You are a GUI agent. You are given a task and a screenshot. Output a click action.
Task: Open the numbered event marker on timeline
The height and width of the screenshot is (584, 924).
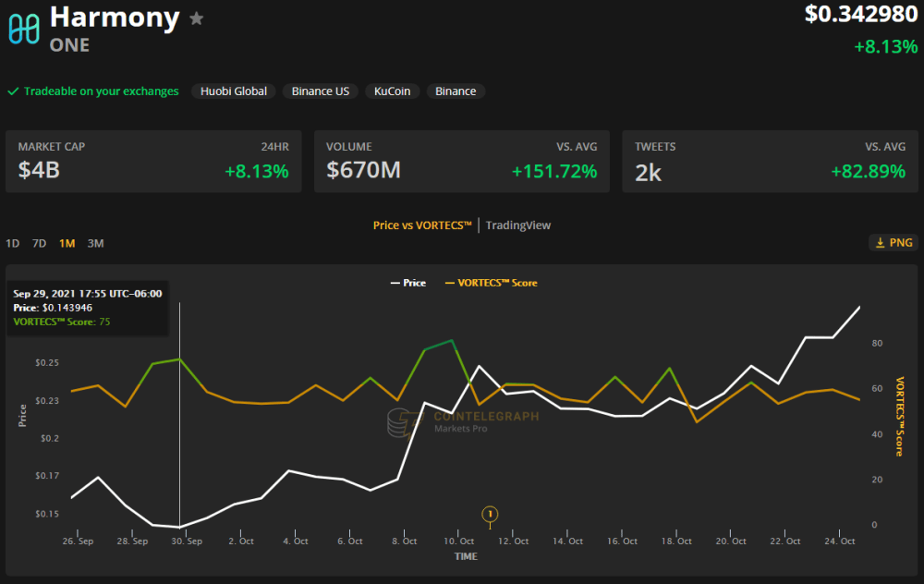pyautogui.click(x=490, y=515)
